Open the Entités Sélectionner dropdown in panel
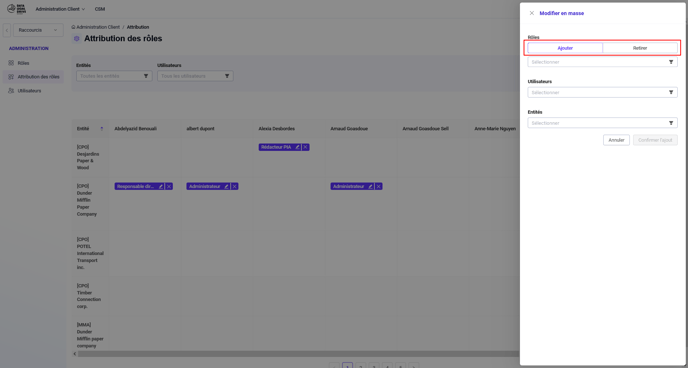The width and height of the screenshot is (688, 368). (x=602, y=123)
